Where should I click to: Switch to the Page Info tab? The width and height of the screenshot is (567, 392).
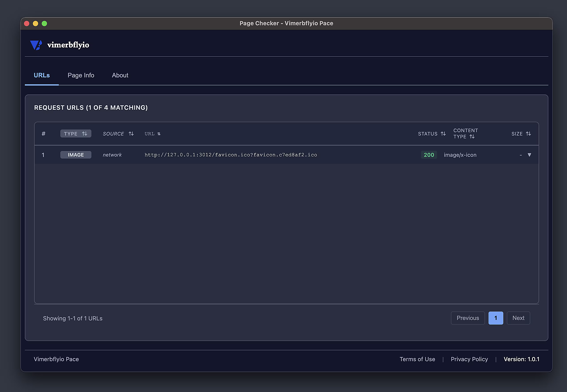tap(81, 75)
